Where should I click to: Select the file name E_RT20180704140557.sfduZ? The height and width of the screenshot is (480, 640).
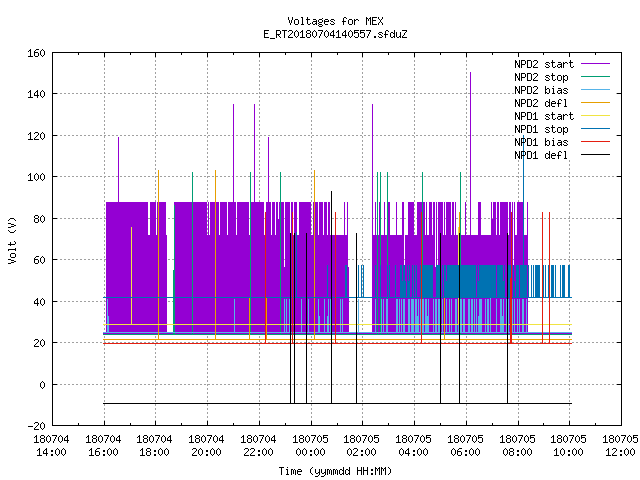tap(335, 34)
